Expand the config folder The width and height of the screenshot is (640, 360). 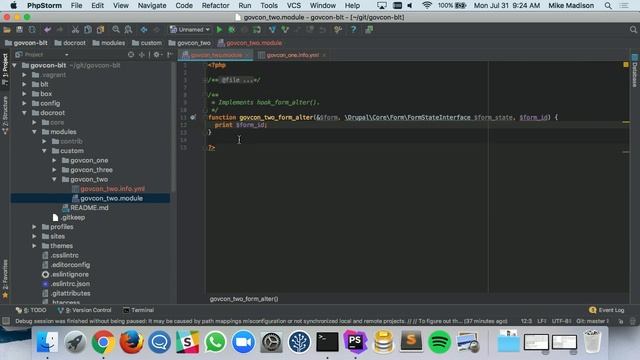tap(24, 104)
